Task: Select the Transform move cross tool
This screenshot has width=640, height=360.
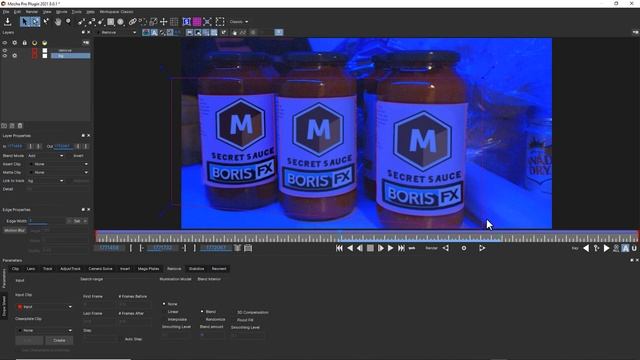Action: (x=164, y=22)
